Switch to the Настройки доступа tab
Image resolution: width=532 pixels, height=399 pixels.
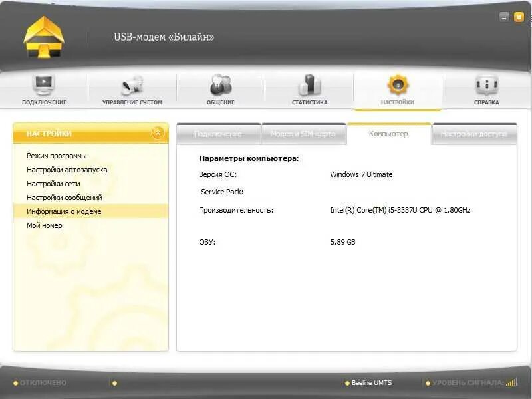click(474, 134)
